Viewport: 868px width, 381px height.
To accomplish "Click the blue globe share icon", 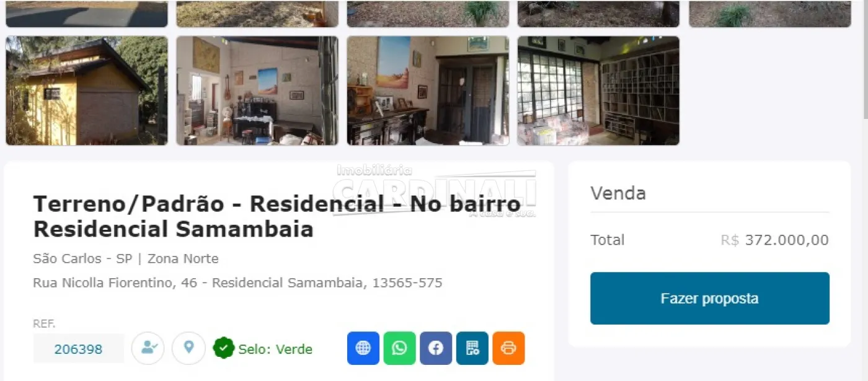I will pos(363,348).
